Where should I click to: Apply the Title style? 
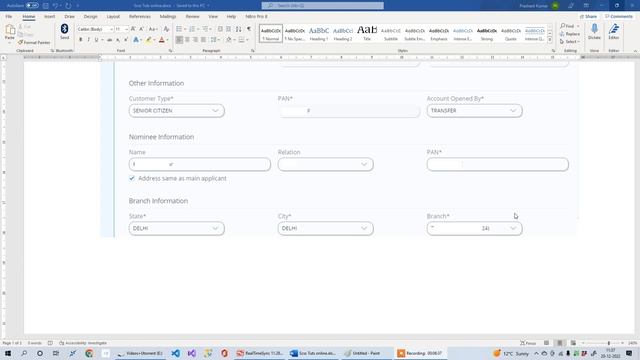[367, 33]
